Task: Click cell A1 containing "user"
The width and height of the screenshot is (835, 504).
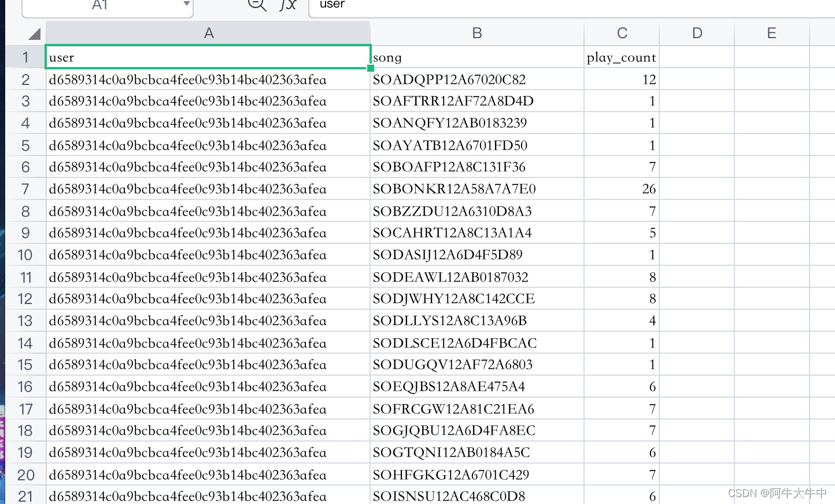Action: coord(208,57)
